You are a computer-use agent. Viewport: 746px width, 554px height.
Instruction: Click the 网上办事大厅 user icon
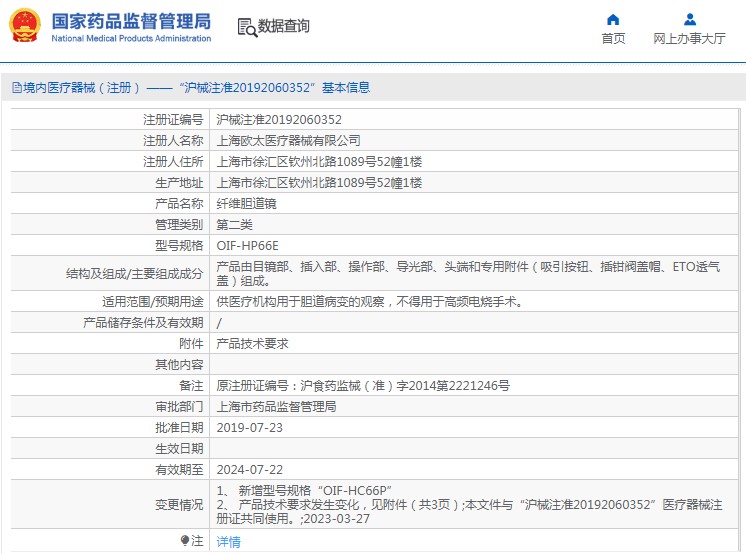(x=689, y=20)
